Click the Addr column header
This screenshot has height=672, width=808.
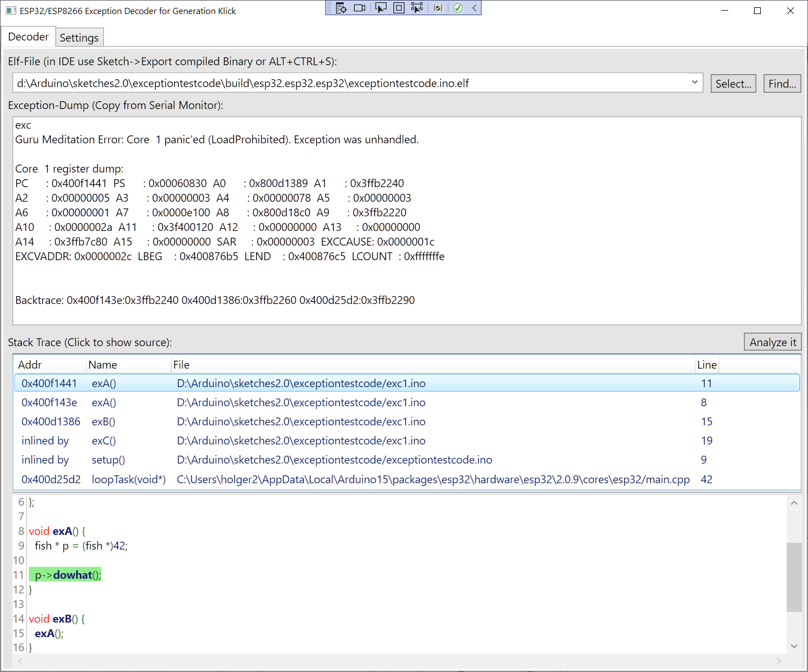[49, 365]
